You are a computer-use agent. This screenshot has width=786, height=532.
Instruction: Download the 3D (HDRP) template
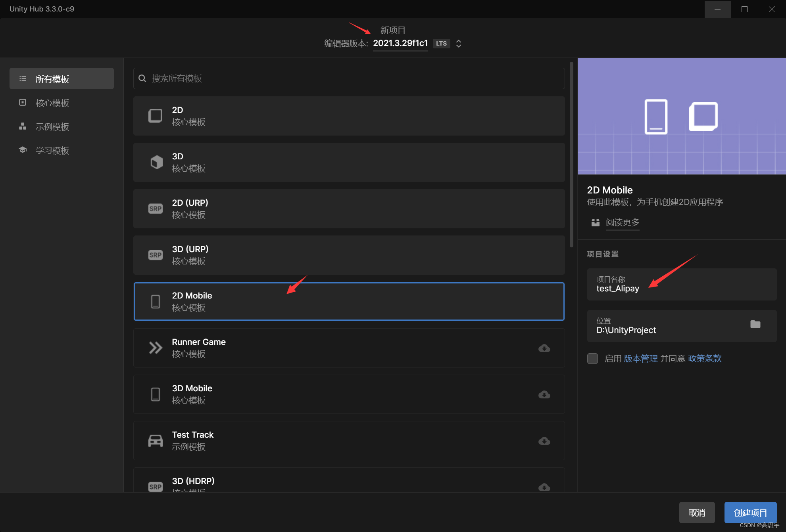point(544,487)
